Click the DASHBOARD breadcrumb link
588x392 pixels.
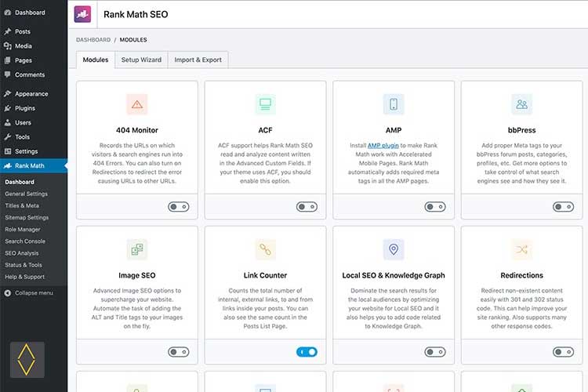tap(93, 40)
